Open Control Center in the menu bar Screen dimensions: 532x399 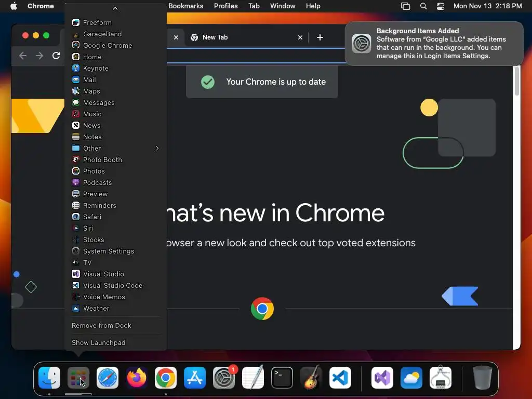(x=441, y=6)
